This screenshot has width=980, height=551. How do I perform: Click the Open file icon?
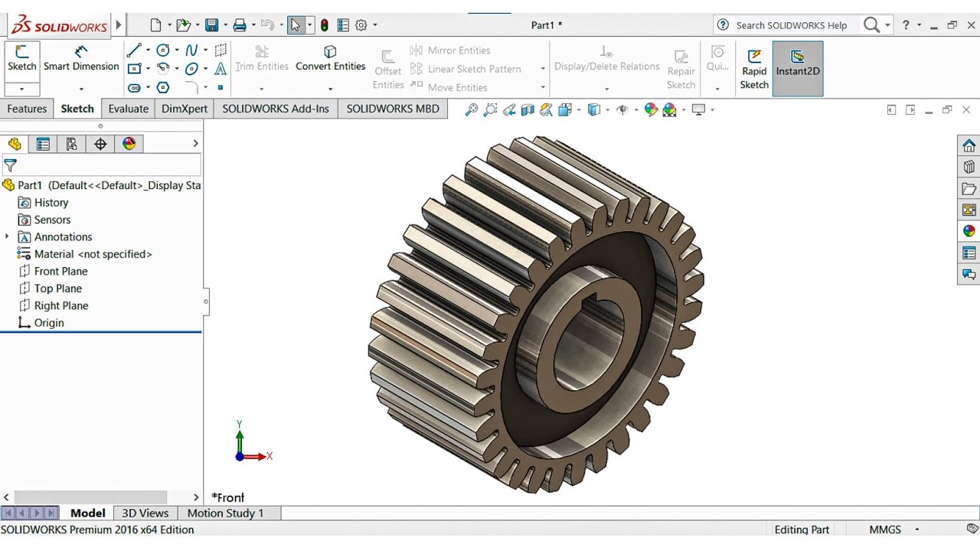183,25
